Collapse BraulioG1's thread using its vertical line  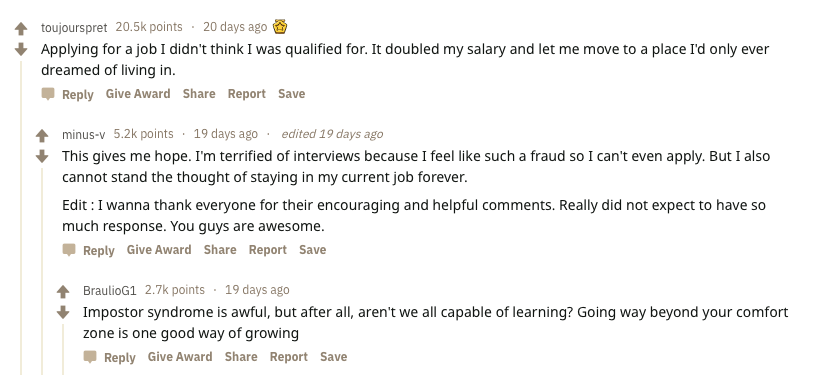[64, 349]
